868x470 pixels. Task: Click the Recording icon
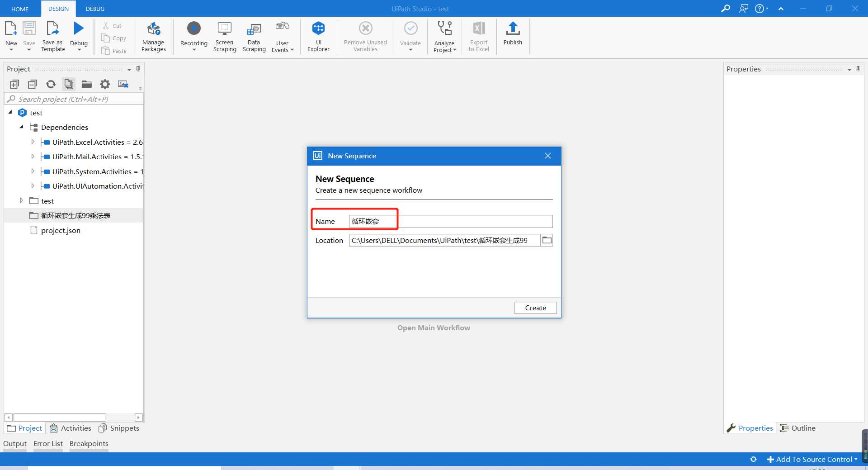193,28
